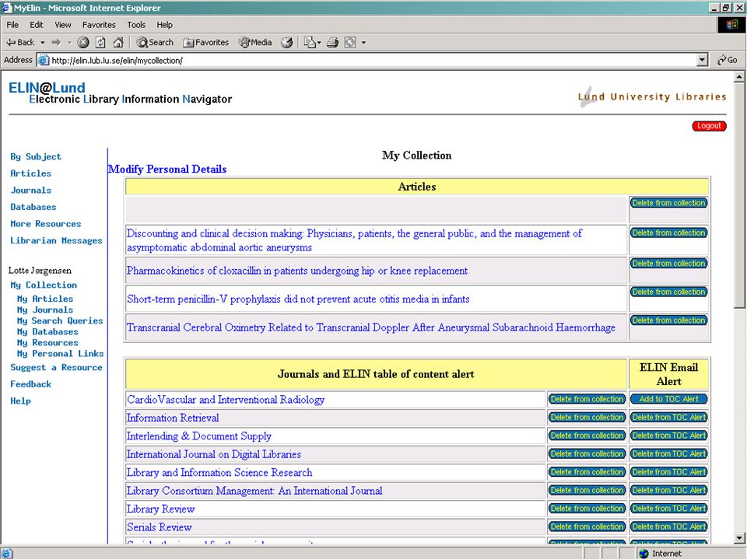The height and width of the screenshot is (560, 747).
Task: Click the Refresh page icon
Action: [100, 42]
